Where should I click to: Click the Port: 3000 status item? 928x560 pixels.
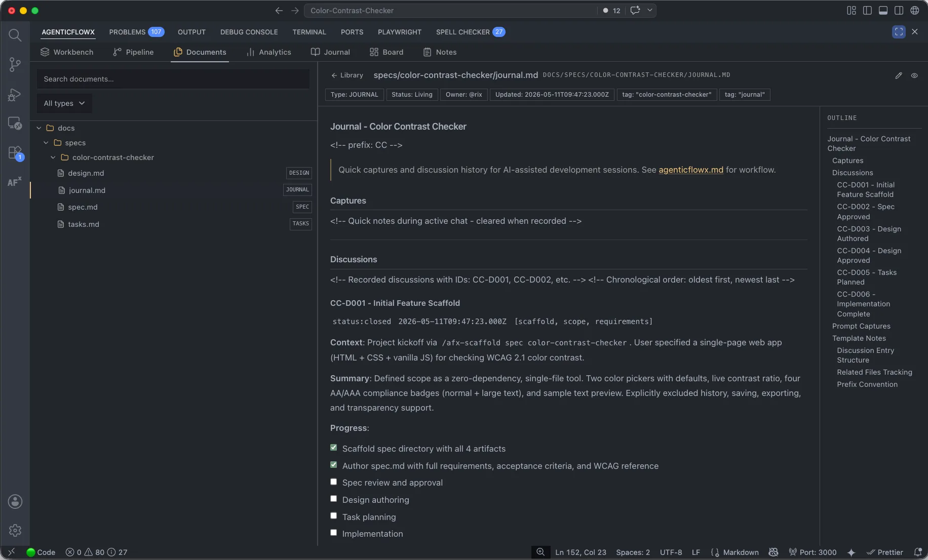click(x=813, y=552)
